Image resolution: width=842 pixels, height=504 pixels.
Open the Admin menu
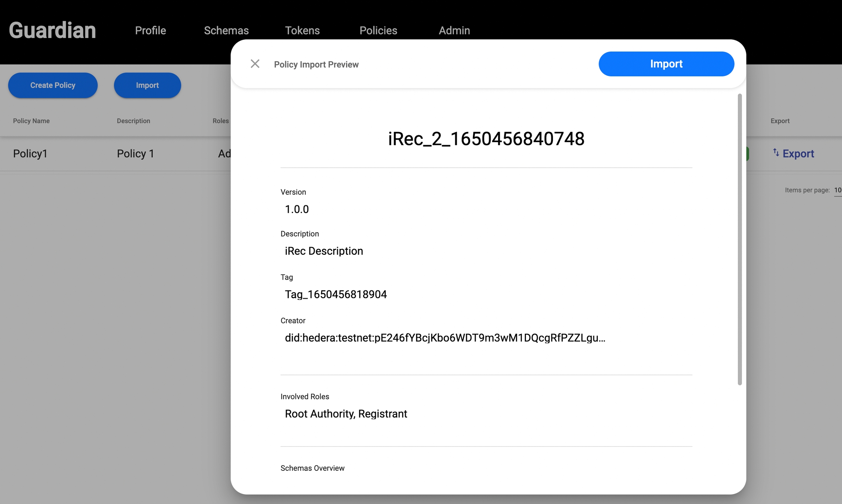pyautogui.click(x=454, y=30)
